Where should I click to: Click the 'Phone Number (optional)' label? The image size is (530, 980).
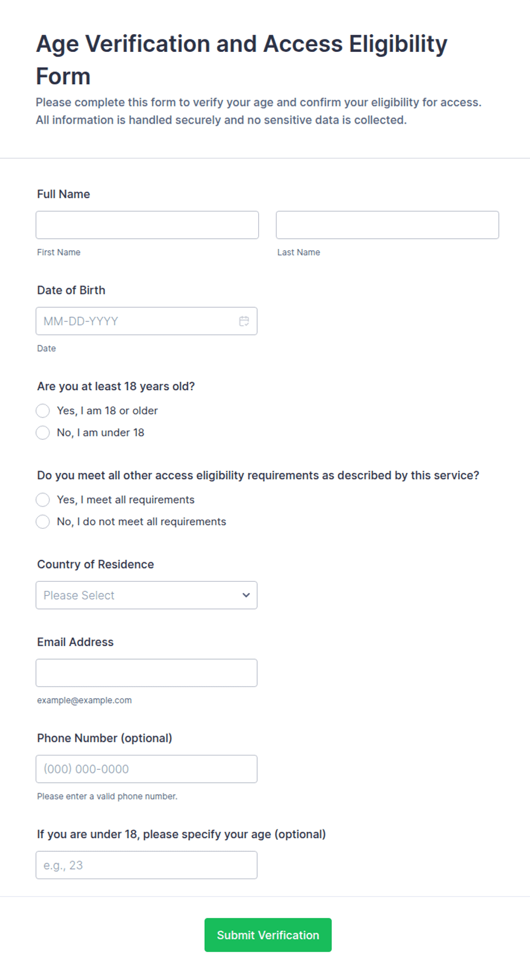104,738
